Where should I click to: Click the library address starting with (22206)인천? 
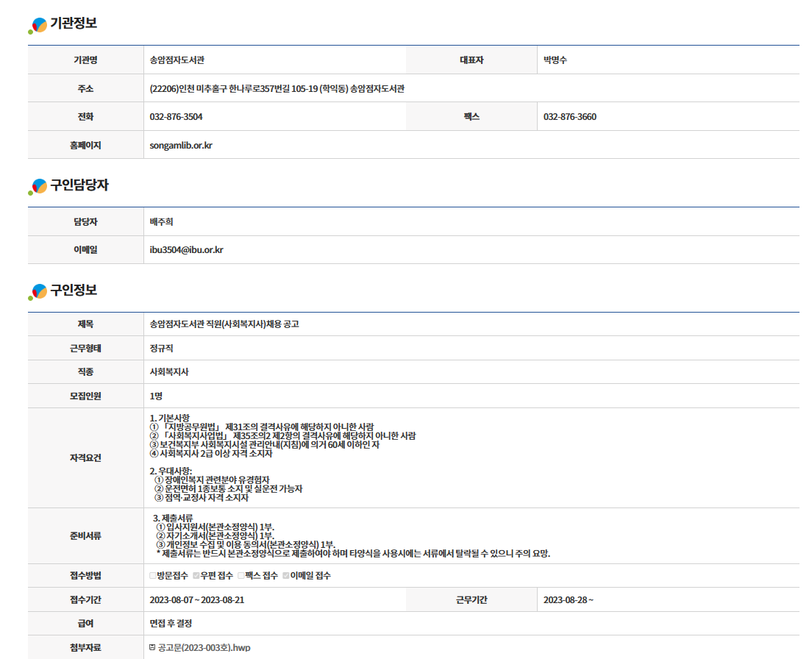pos(277,89)
